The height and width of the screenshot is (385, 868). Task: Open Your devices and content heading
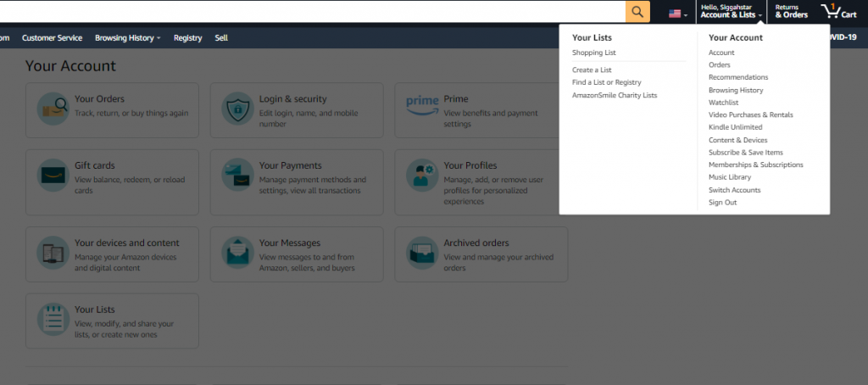tap(127, 243)
